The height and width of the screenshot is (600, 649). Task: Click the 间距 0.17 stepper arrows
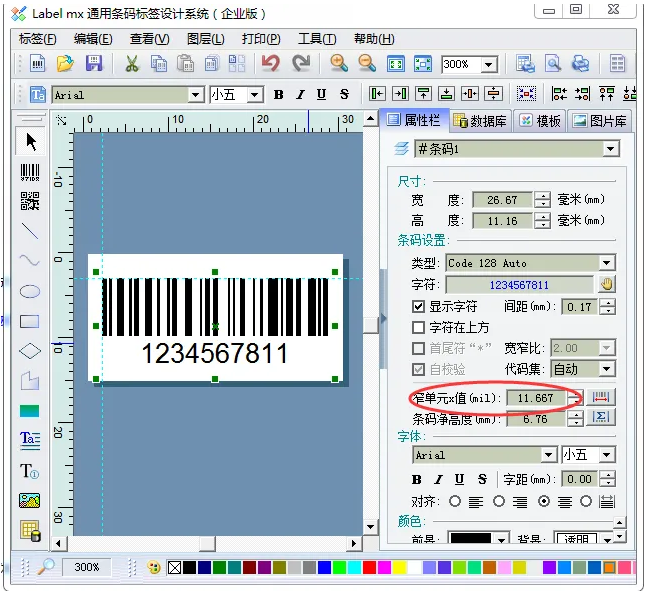point(607,307)
